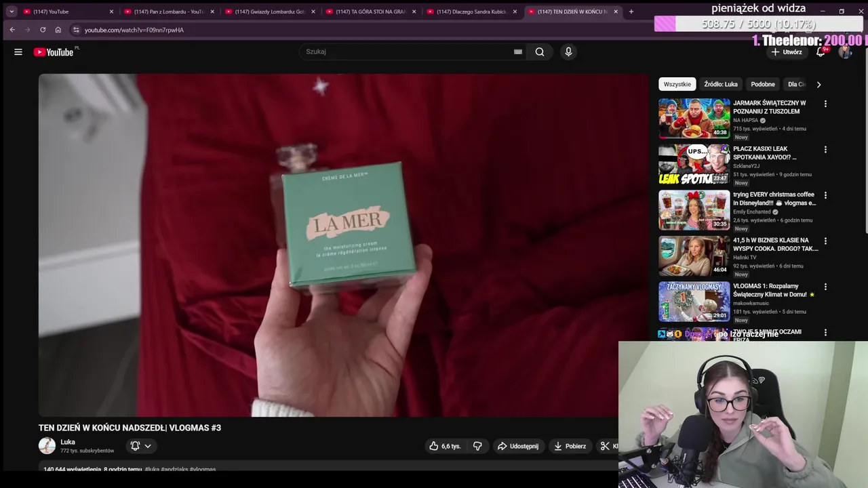
Task: Open the tab search dropdown arrow
Action: click(x=12, y=12)
